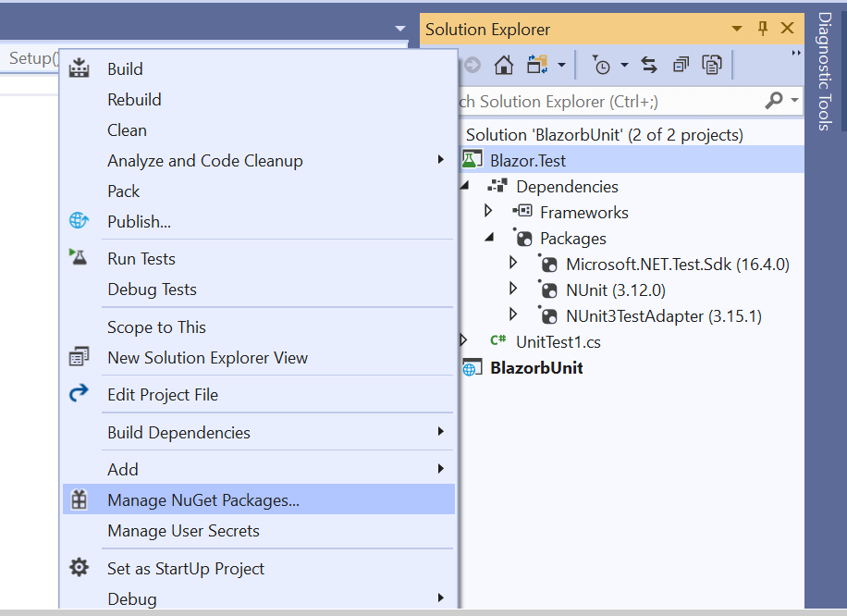Click the Home icon in Solution Explorer
This screenshot has height=616, width=847.
coord(503,65)
